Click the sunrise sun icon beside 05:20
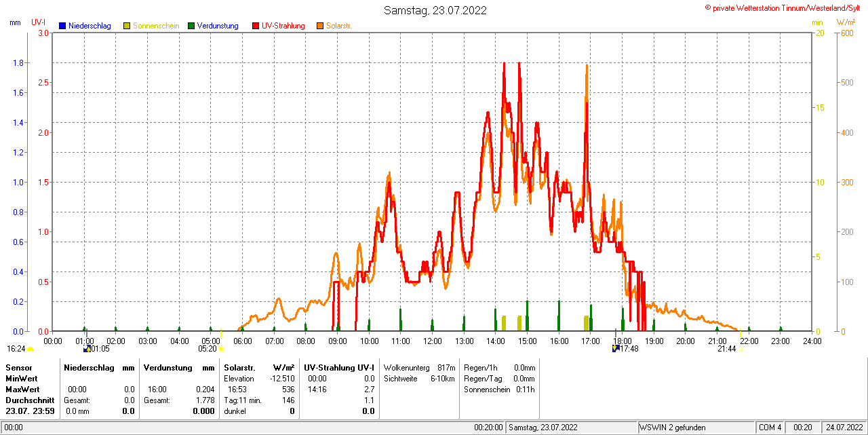Image resolution: width=868 pixels, height=435 pixels. (x=222, y=349)
